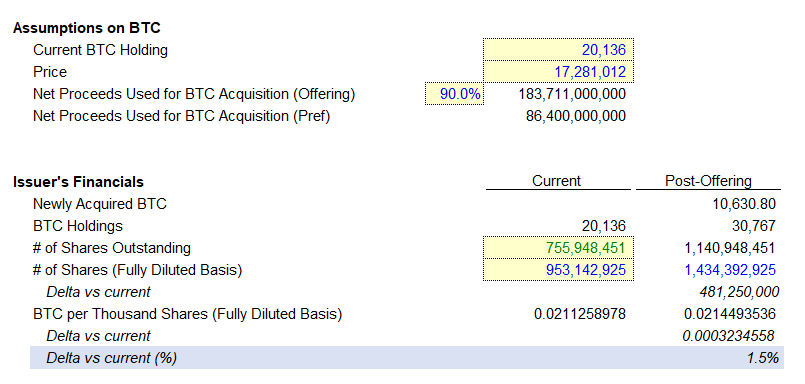Click the 10,630.80 newly acquired BTC value
Viewport: 805px width, 384px height.
point(744,204)
